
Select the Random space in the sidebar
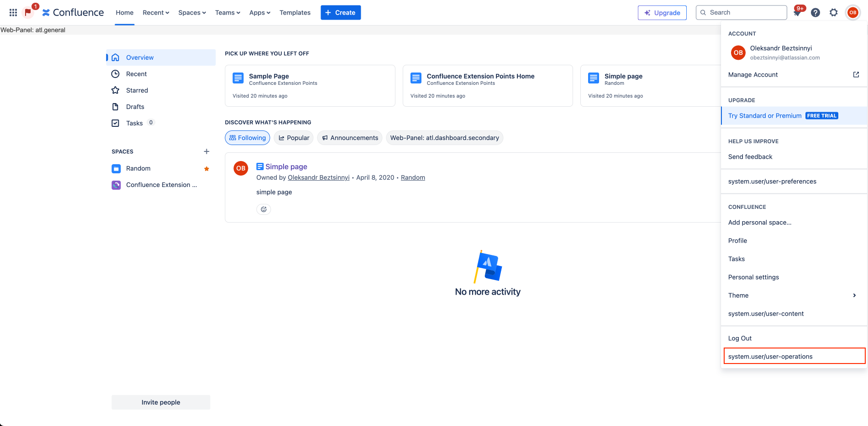pos(161,169)
